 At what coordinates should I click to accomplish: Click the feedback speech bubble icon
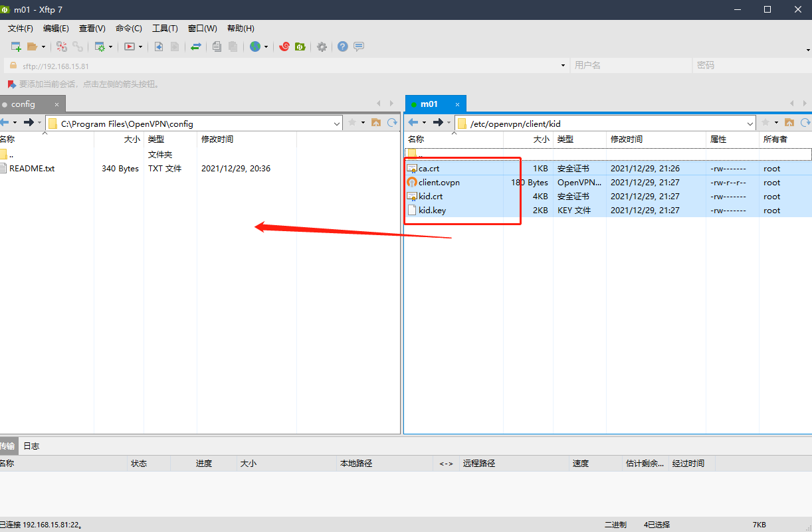[x=359, y=46]
